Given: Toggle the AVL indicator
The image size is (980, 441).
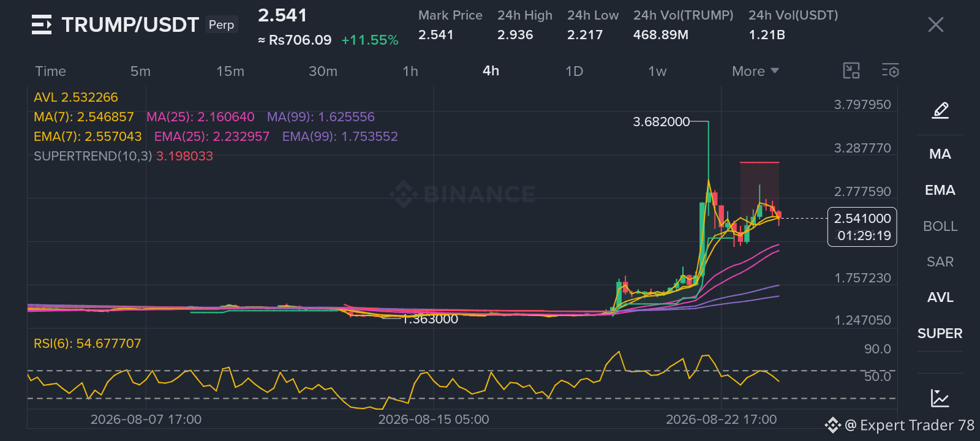Looking at the screenshot, I should [x=940, y=297].
